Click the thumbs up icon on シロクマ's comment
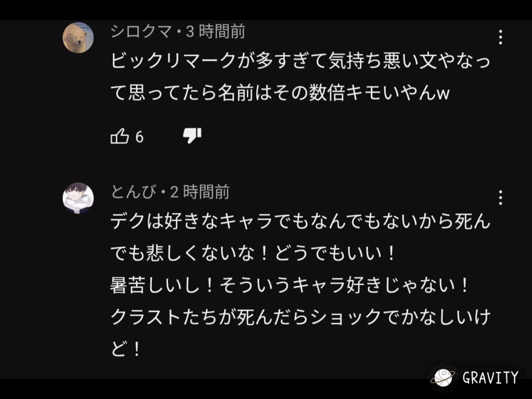532x399 pixels. [x=120, y=136]
